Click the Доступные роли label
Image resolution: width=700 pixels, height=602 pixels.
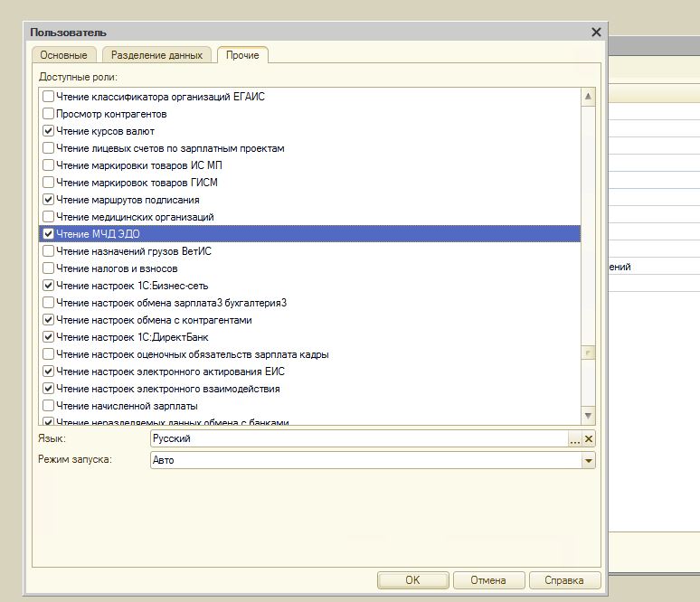(78, 77)
